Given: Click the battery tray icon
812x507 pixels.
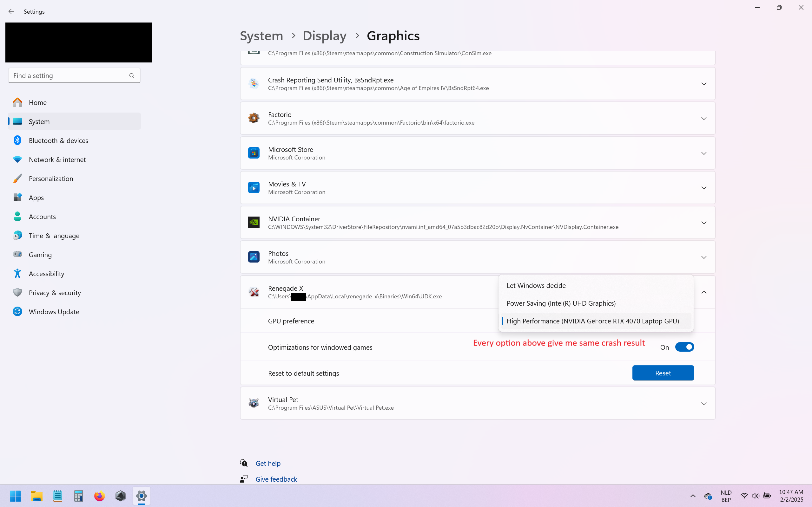Looking at the screenshot, I should click(767, 496).
